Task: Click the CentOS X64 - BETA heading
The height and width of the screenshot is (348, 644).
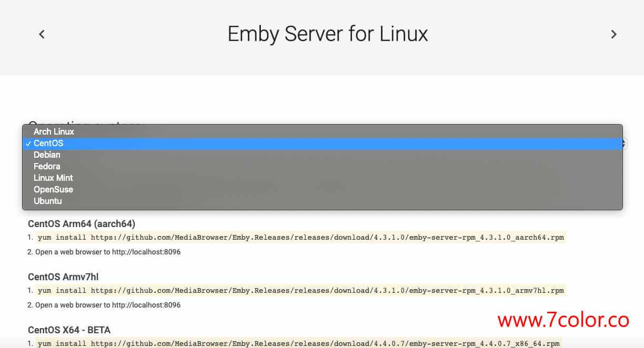Action: pyautogui.click(x=69, y=330)
